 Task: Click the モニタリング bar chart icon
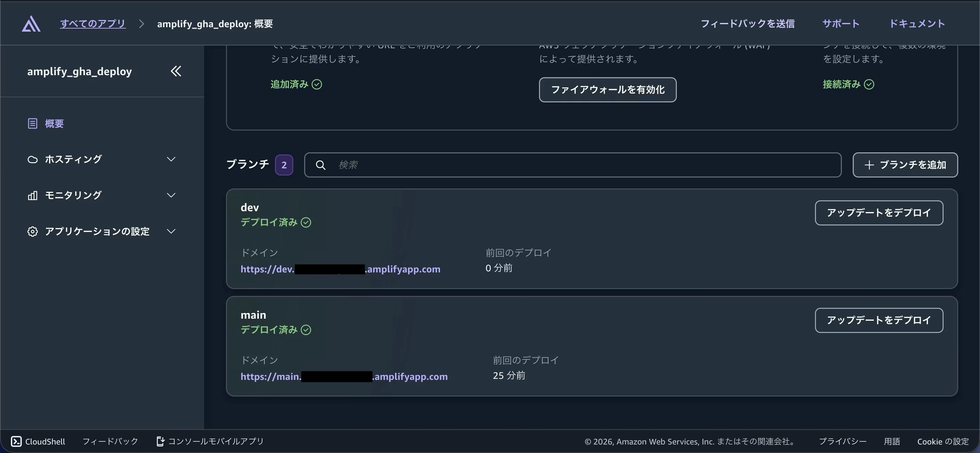click(x=33, y=196)
